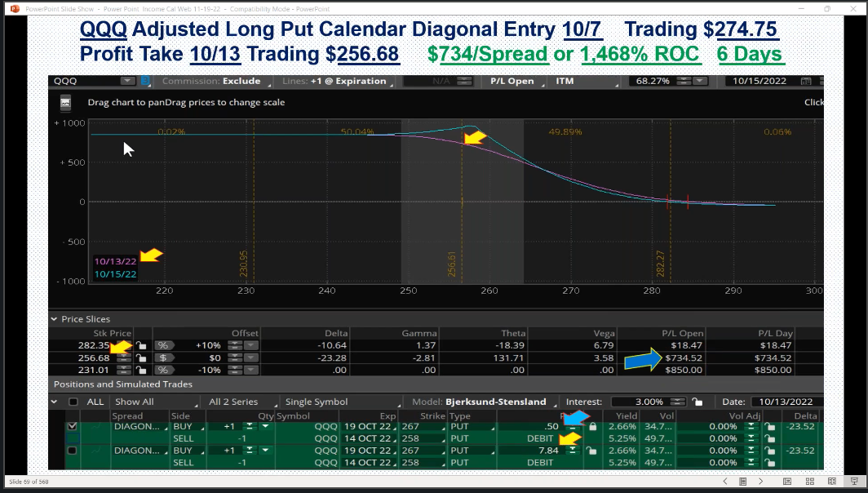The image size is (868, 493).
Task: Adjust the 7.84 price stepper
Action: pos(573,451)
